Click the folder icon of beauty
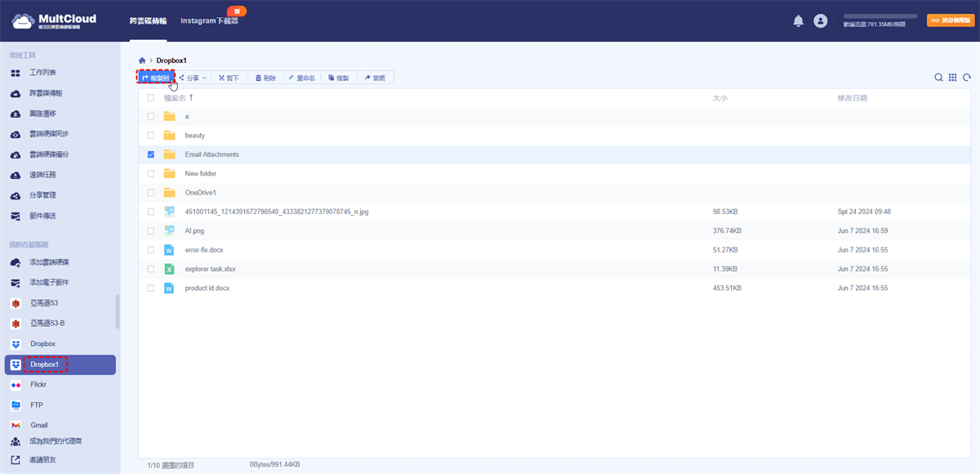This screenshot has height=474, width=980. click(170, 135)
